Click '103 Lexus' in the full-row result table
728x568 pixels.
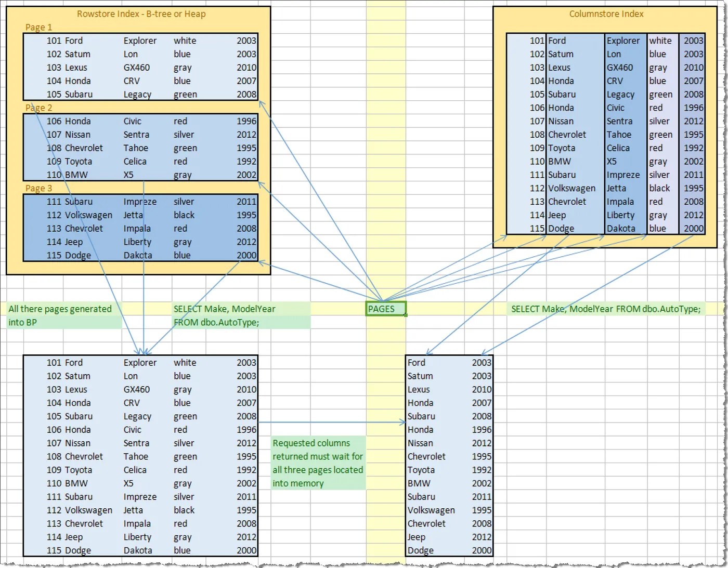[67, 390]
